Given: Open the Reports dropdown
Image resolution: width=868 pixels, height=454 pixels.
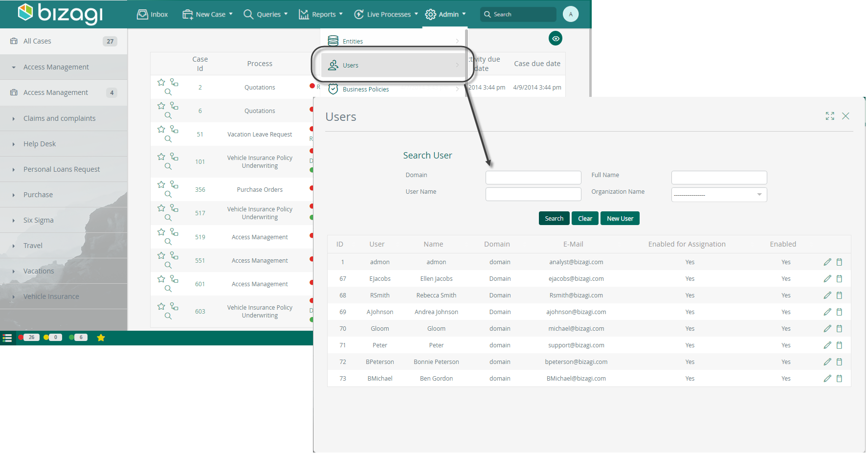Looking at the screenshot, I should click(x=321, y=14).
